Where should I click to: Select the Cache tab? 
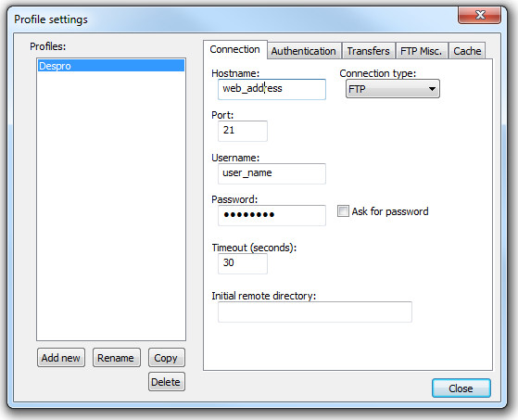[x=467, y=51]
